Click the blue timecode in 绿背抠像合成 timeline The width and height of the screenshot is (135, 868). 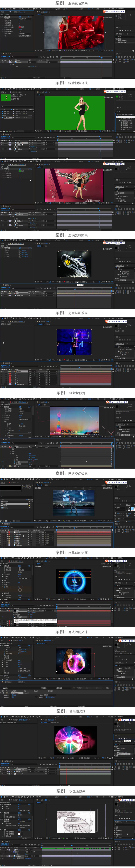[x=5, y=137]
